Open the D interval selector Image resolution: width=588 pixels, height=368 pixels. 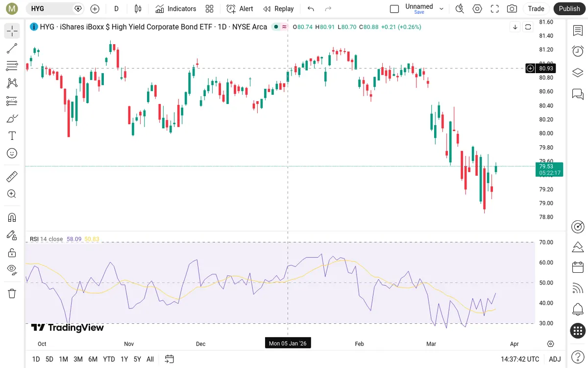(x=116, y=8)
